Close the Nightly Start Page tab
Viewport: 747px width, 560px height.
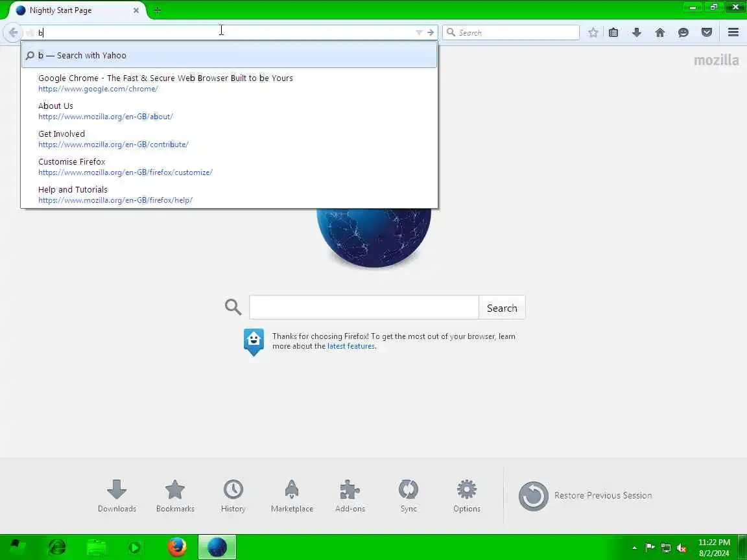coord(136,10)
